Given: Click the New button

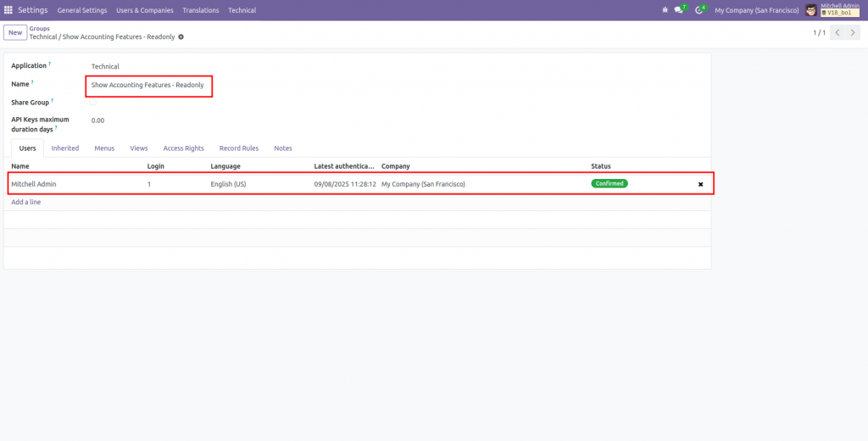Looking at the screenshot, I should pyautogui.click(x=15, y=32).
